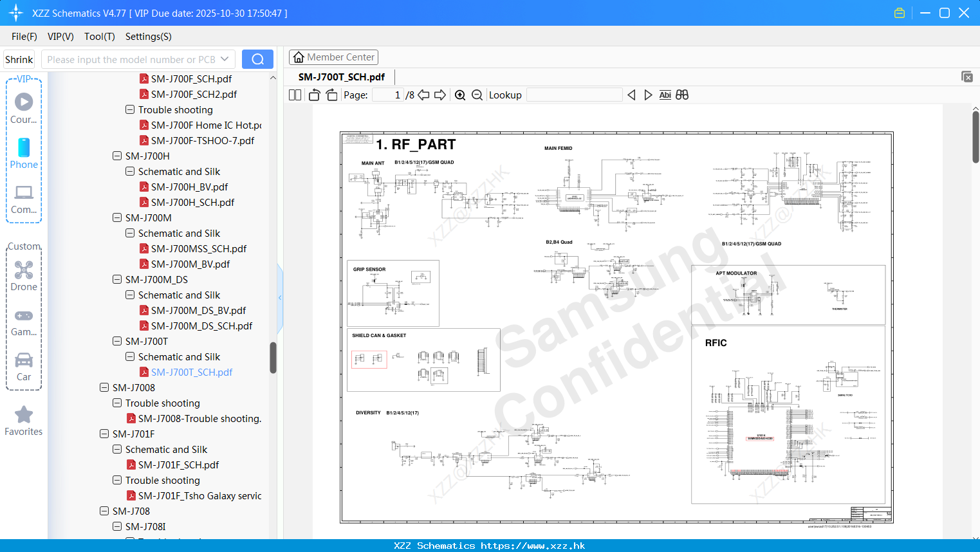Open the model number dropdown arrow
This screenshot has width=980, height=552.
(x=225, y=59)
